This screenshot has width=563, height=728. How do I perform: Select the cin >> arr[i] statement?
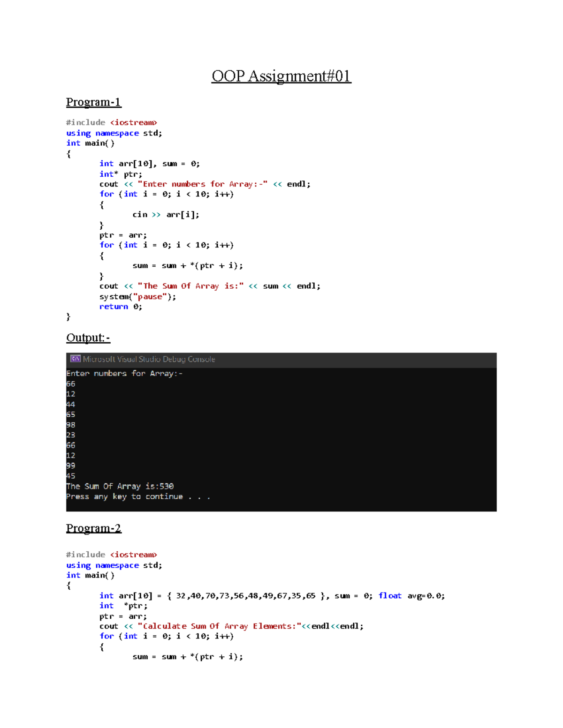point(166,214)
